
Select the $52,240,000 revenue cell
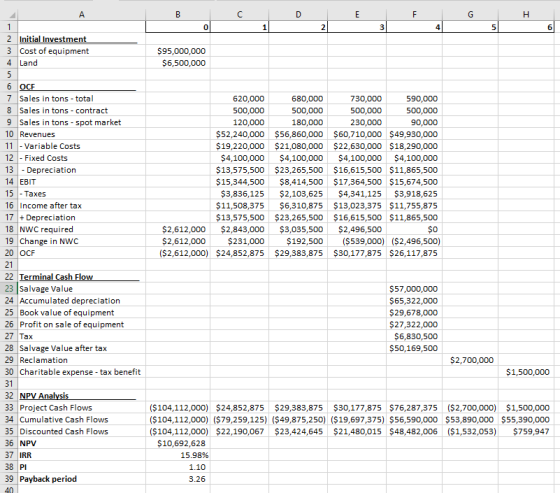click(x=240, y=134)
